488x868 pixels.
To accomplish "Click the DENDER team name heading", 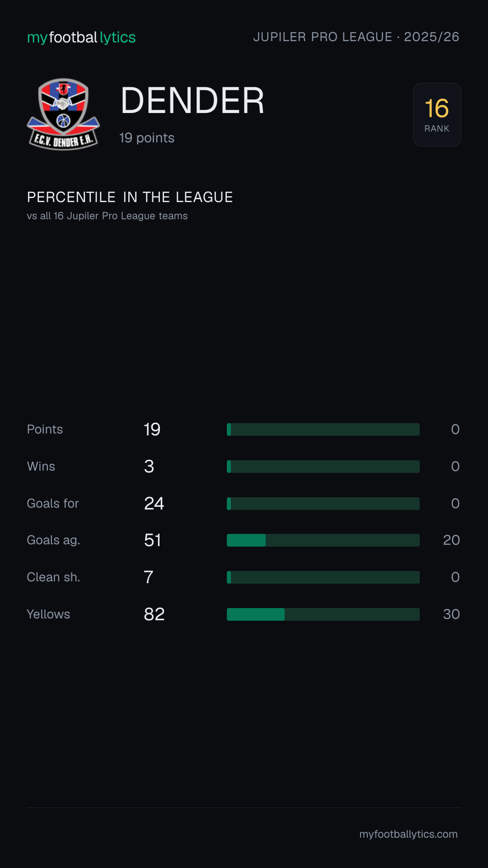I will [x=192, y=100].
